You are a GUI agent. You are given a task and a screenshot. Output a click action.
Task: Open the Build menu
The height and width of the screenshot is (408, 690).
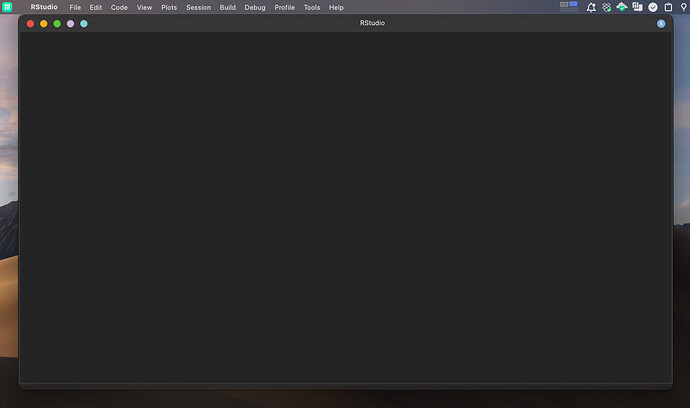(228, 7)
